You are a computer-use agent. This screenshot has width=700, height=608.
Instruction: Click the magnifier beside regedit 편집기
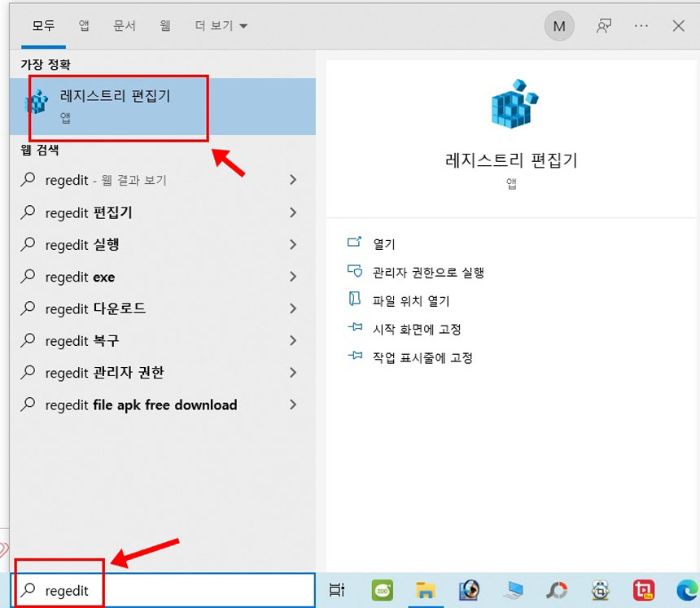[28, 212]
